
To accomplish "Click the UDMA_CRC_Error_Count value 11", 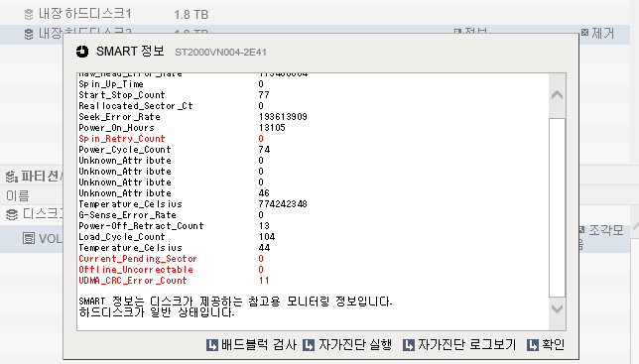I will [264, 281].
